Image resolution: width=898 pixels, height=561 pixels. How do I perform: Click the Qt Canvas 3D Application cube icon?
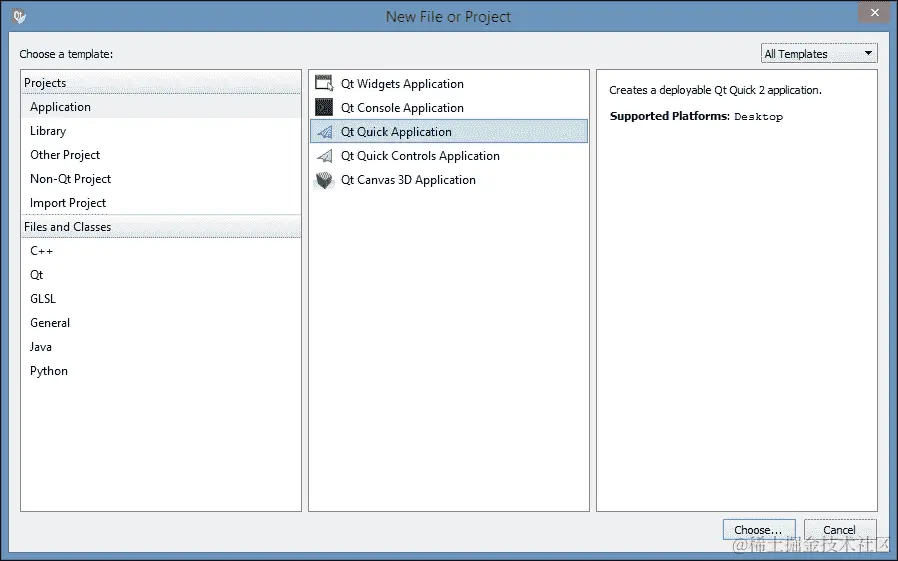(x=324, y=180)
